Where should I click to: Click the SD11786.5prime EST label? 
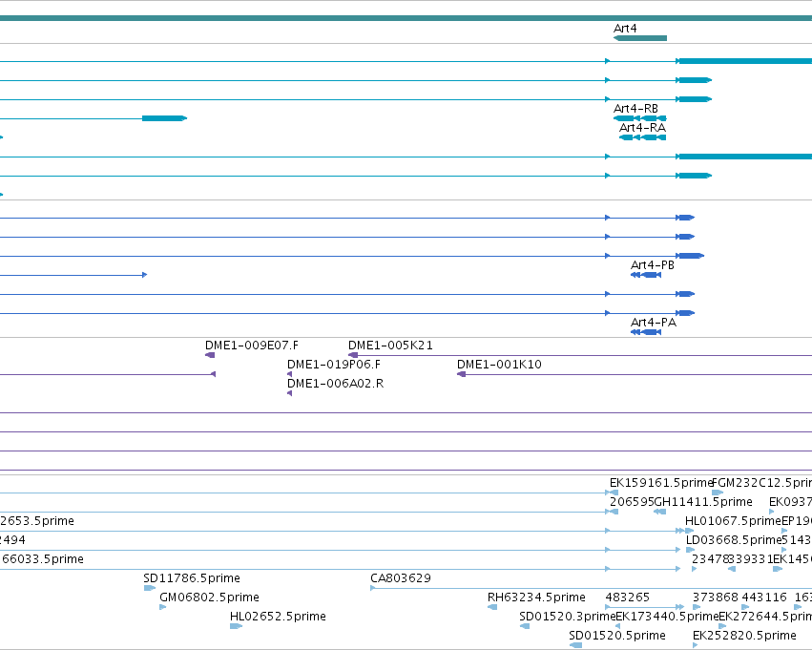pos(192,578)
